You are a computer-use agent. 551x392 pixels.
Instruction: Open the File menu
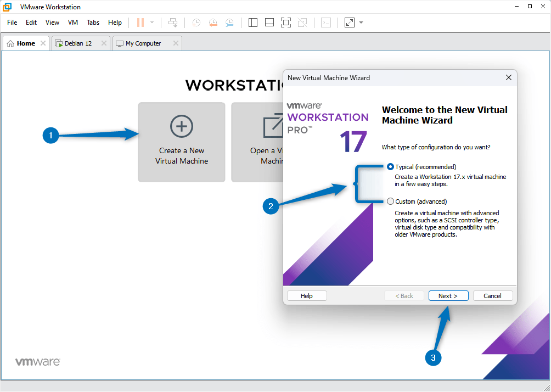[12, 23]
